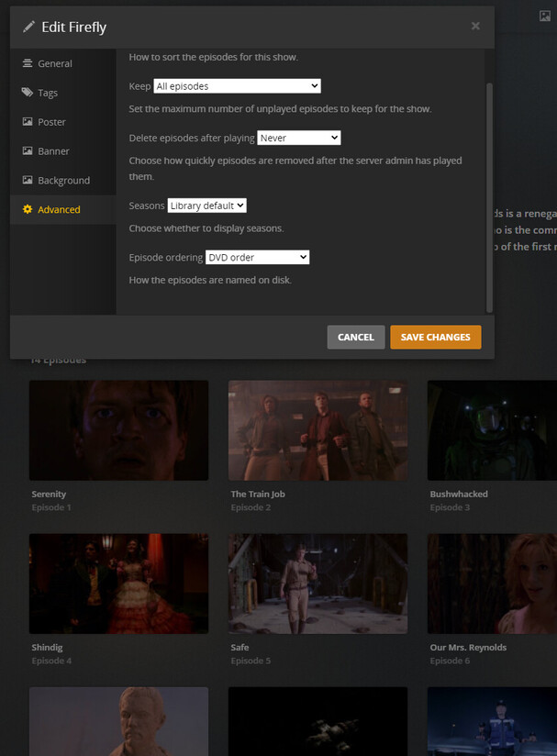Click the Advanced tab gear icon
The width and height of the screenshot is (557, 756).
(28, 209)
